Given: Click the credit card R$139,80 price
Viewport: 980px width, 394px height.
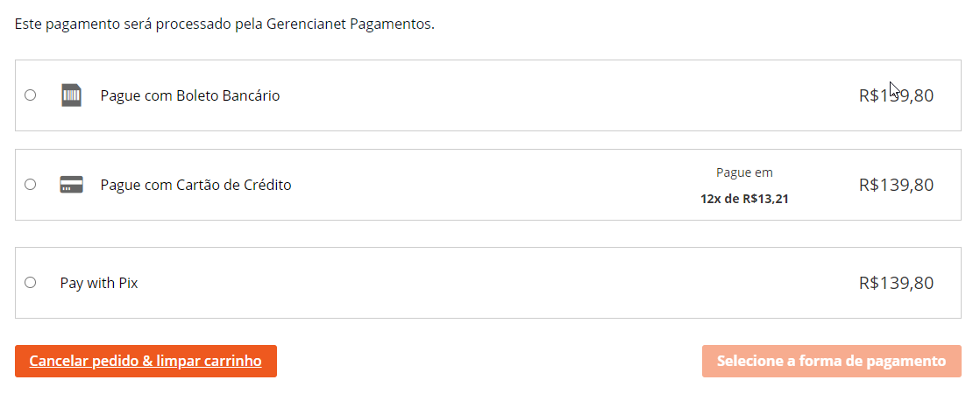Looking at the screenshot, I should 896,185.
